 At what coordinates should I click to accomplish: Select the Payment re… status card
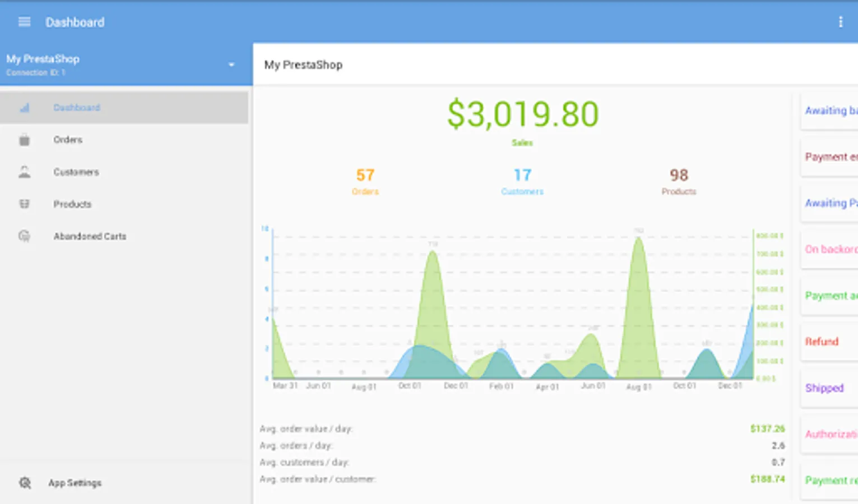point(829,480)
